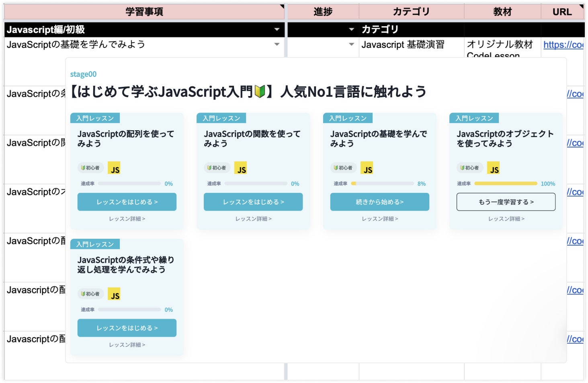Click 続きから始める on the 基礎 lesson card
The image size is (588, 383).
coord(380,202)
